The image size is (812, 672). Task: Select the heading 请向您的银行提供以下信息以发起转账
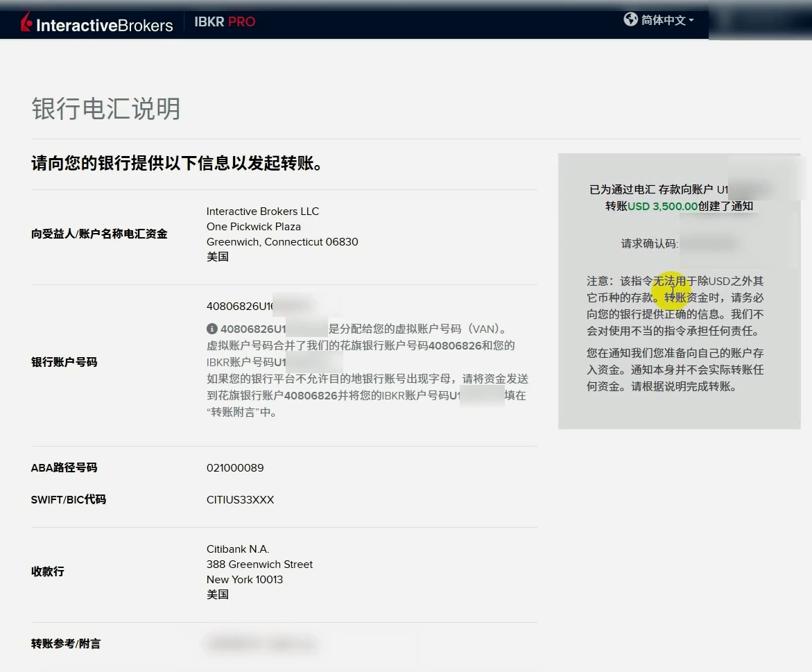[177, 163]
